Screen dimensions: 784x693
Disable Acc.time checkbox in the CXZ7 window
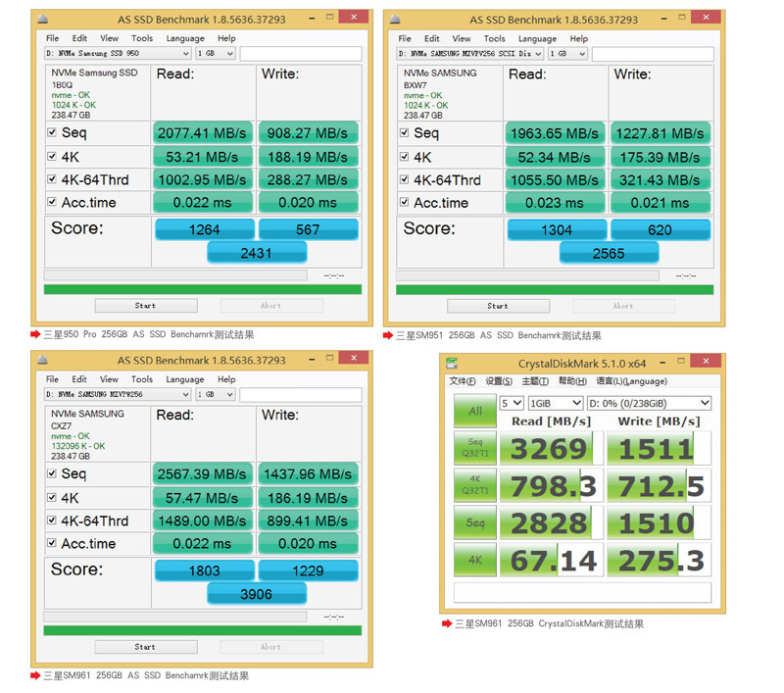pos(52,543)
